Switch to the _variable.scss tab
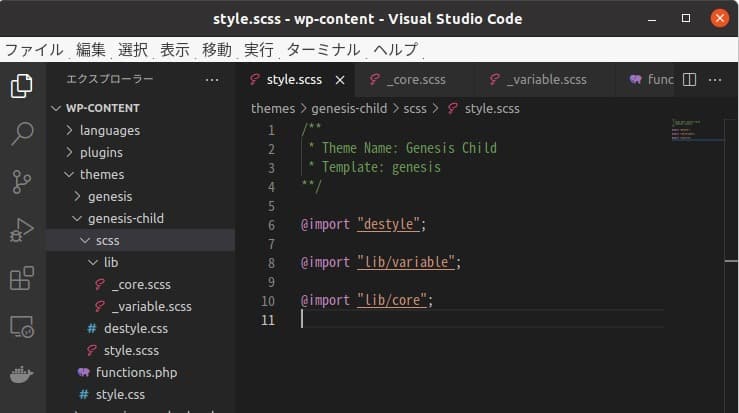Viewport: 739px width, 413px height. point(546,80)
